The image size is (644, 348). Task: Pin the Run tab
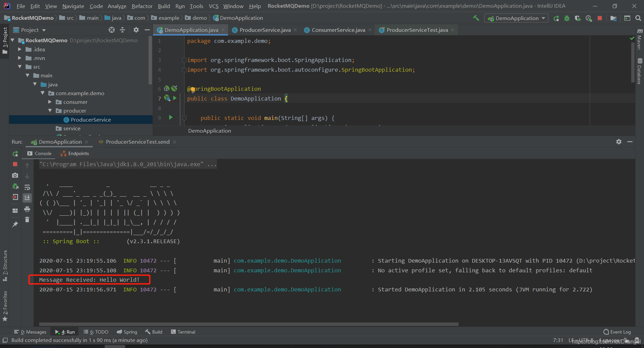pos(15,224)
